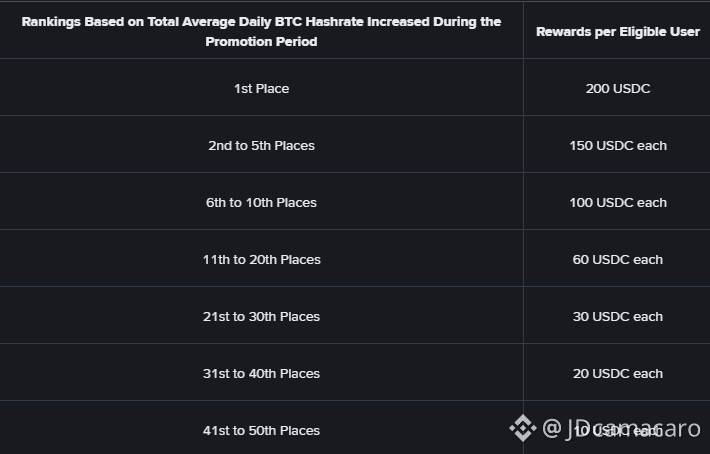
Task: Click 'Rankings Based on Total Average' header line
Action: coord(261,21)
